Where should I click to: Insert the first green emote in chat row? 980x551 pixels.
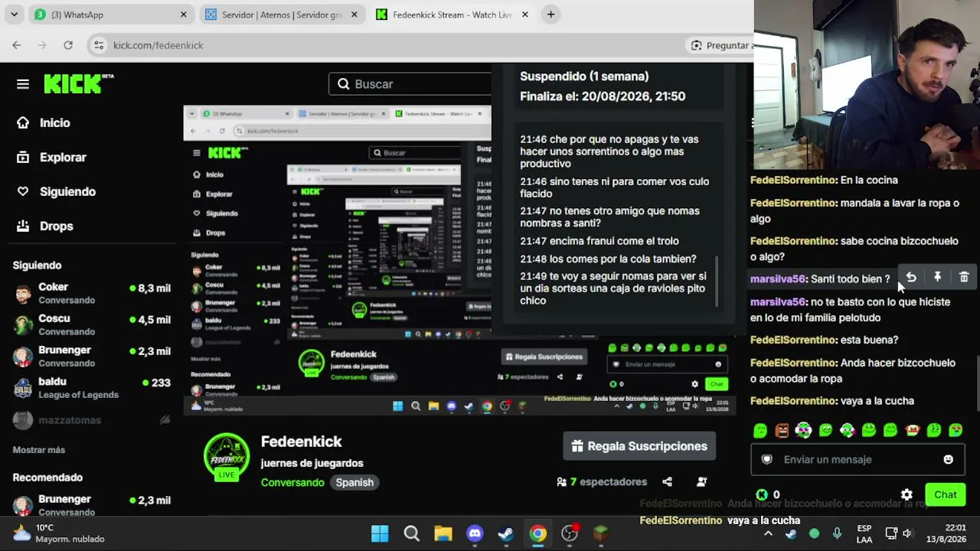759,431
